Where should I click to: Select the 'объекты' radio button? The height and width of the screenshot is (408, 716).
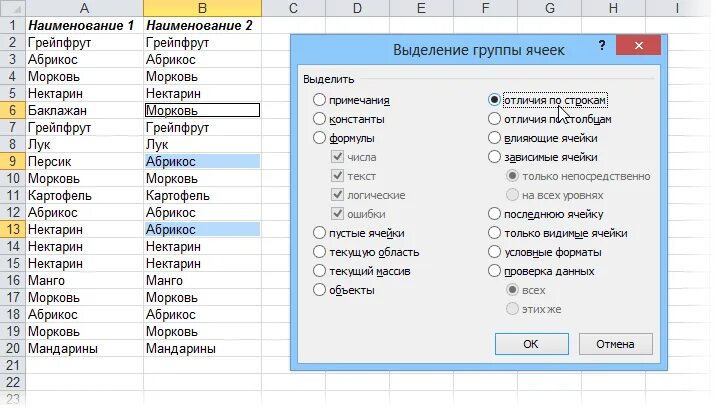click(x=319, y=290)
